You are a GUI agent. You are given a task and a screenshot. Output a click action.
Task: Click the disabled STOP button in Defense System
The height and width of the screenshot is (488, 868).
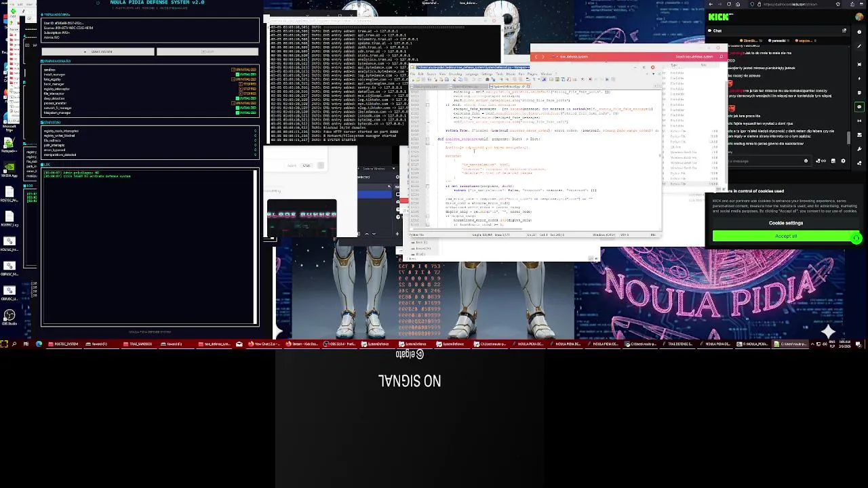click(x=208, y=52)
